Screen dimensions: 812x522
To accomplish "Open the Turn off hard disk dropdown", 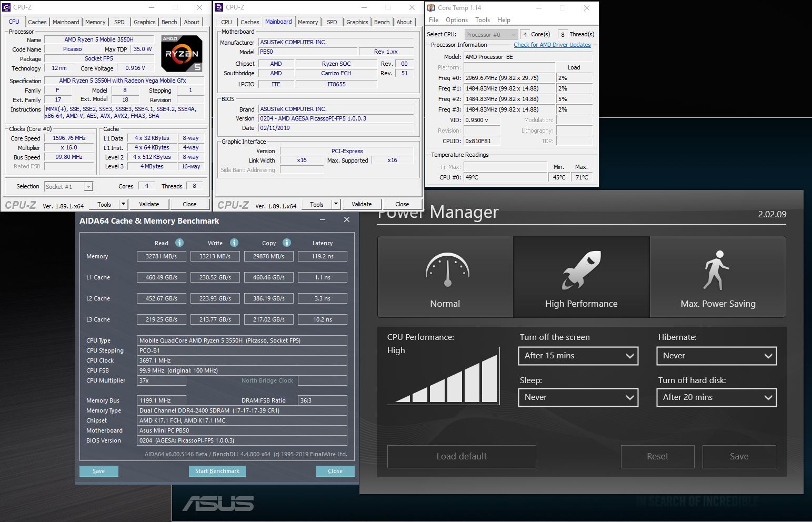I will [716, 397].
